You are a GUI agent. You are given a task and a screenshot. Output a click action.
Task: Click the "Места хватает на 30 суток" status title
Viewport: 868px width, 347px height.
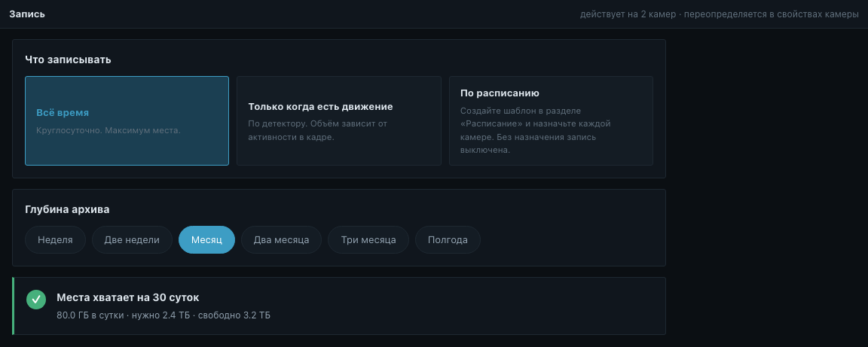(128, 298)
